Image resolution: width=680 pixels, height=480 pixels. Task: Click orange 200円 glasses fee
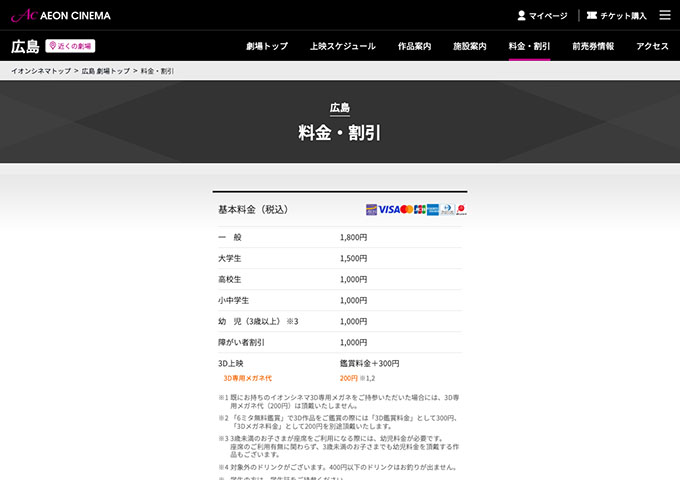point(349,378)
